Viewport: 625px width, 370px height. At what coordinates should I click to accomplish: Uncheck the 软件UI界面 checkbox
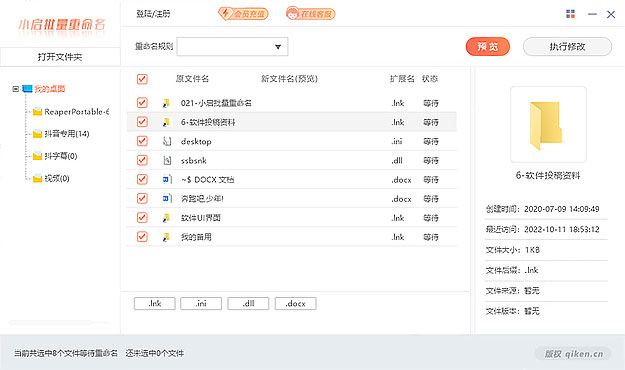click(142, 218)
